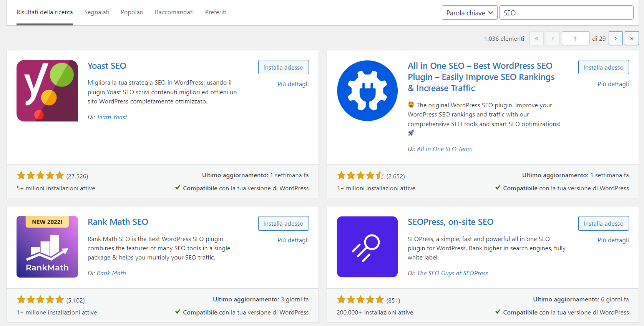Click the Yoast SEO plugin icon
644x326 pixels.
pos(47,91)
